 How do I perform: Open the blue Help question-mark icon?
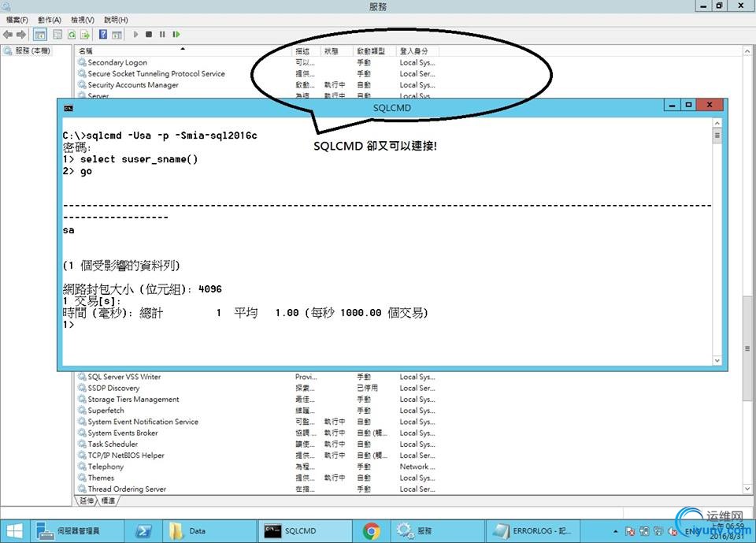coord(102,34)
